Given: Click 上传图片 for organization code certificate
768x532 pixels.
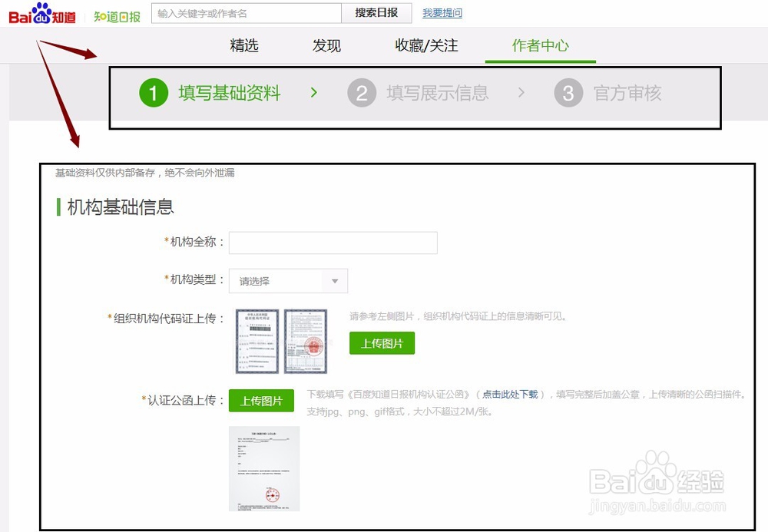Looking at the screenshot, I should (x=382, y=343).
